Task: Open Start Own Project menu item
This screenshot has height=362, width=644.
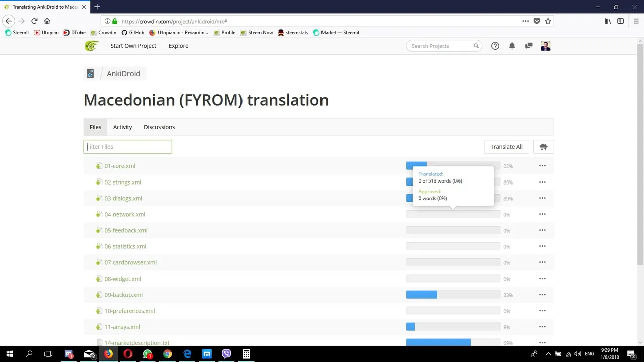Action: (133, 46)
